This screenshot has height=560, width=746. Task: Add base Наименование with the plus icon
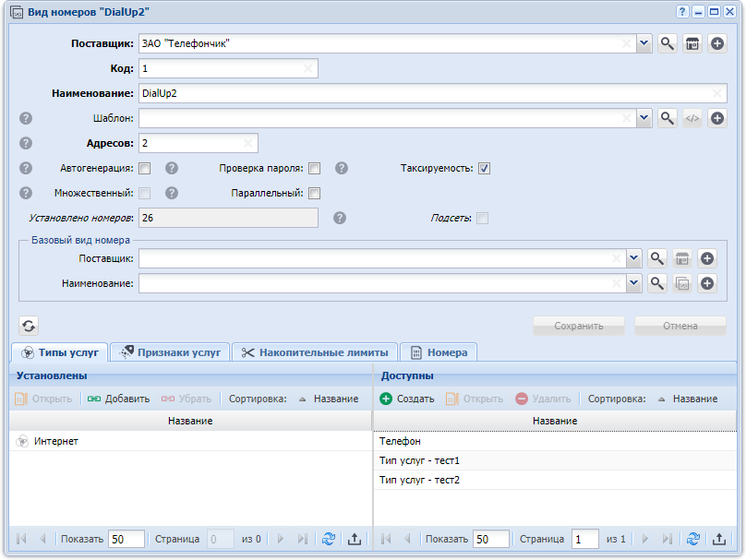[x=707, y=283]
